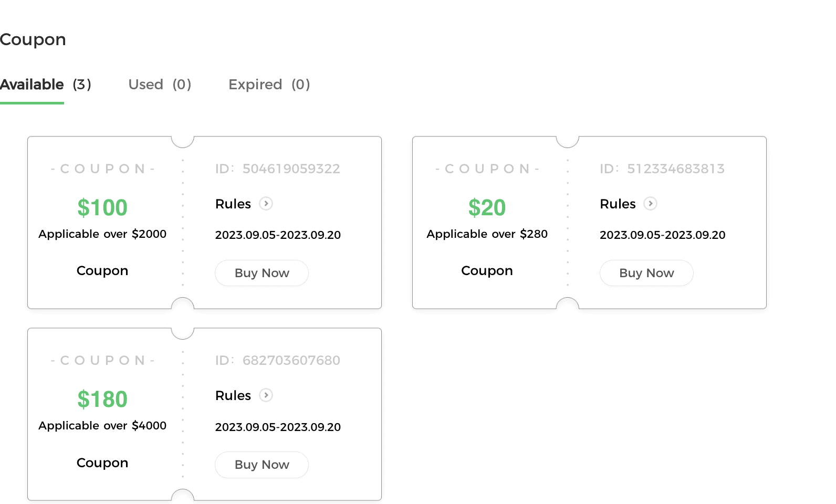Switch to the Used coupons tab
The width and height of the screenshot is (836, 504).
[160, 85]
